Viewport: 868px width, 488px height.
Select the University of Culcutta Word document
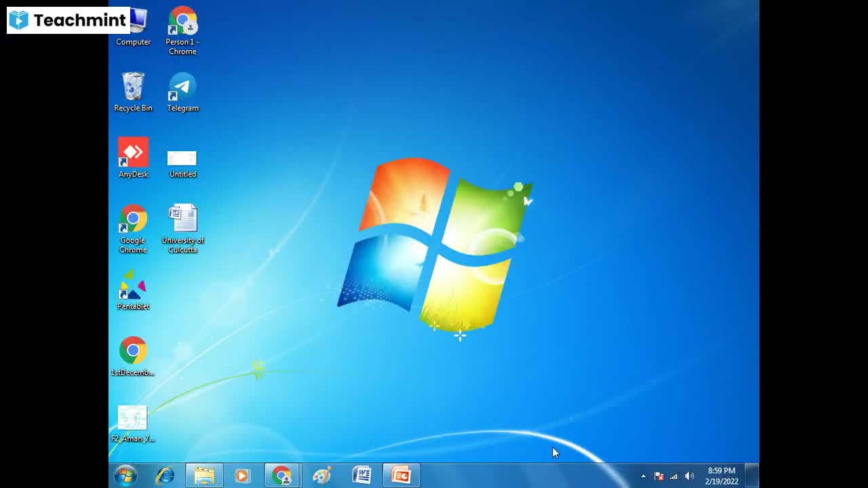tap(182, 229)
